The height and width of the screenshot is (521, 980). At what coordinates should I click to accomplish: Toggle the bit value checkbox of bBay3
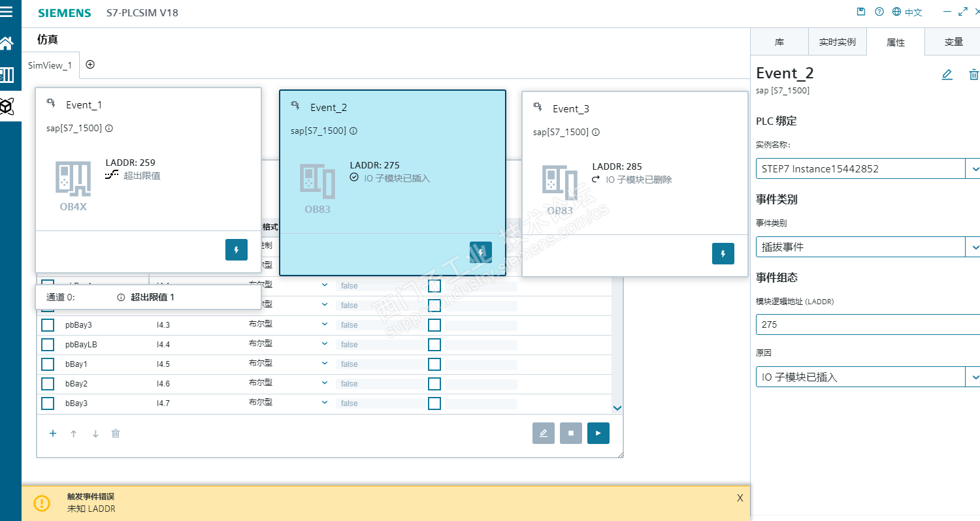coord(434,403)
